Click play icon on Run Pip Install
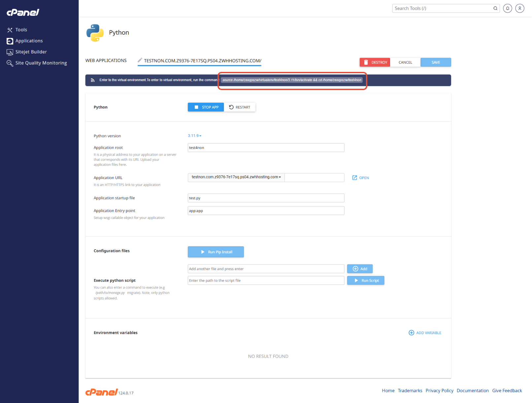 click(203, 252)
